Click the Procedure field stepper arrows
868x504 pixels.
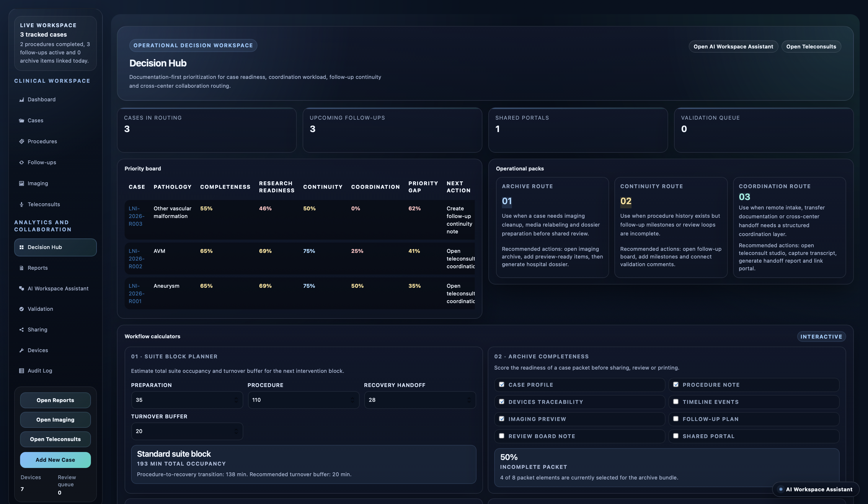353,400
